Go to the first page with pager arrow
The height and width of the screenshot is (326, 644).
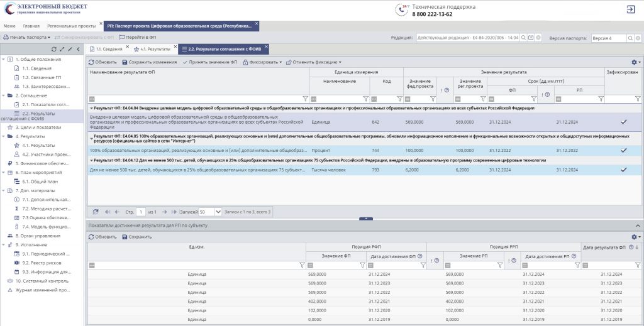coord(107,212)
